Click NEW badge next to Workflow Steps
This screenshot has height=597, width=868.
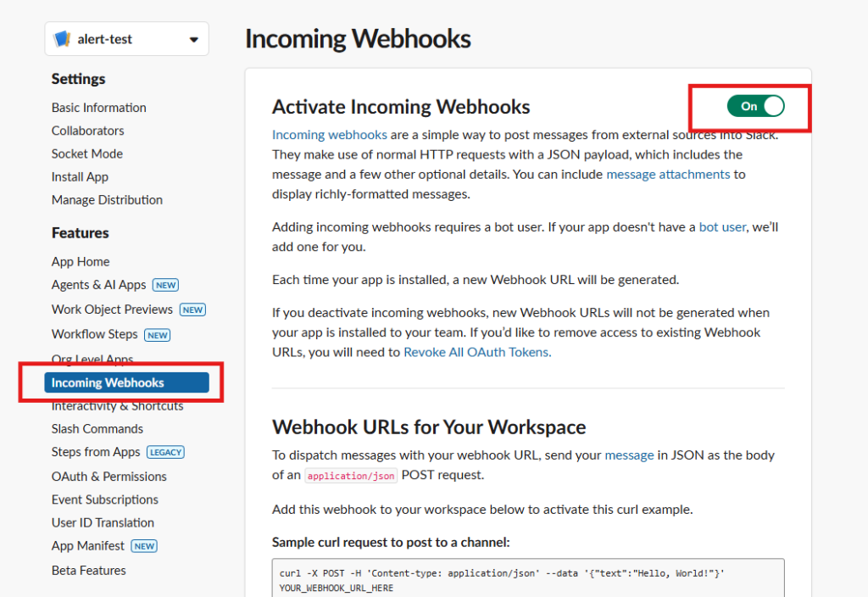click(x=158, y=334)
